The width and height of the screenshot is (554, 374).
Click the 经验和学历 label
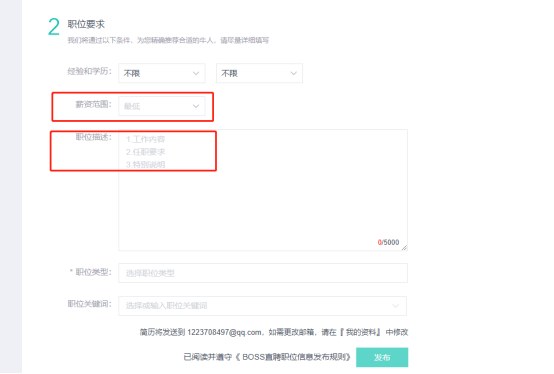[89, 71]
